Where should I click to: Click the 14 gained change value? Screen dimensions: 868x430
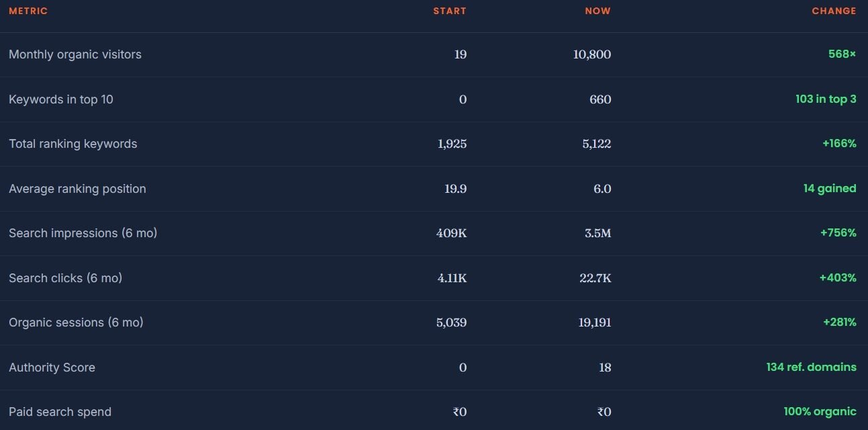(830, 189)
